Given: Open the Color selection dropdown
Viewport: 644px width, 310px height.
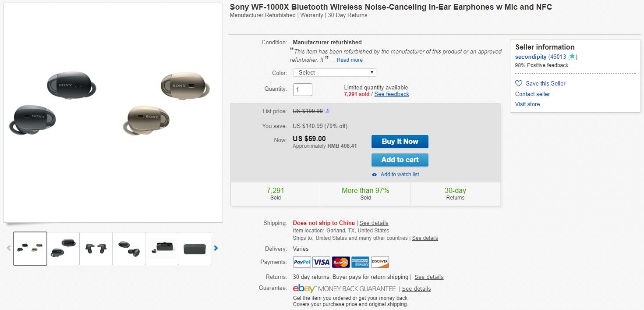Looking at the screenshot, I should (334, 72).
